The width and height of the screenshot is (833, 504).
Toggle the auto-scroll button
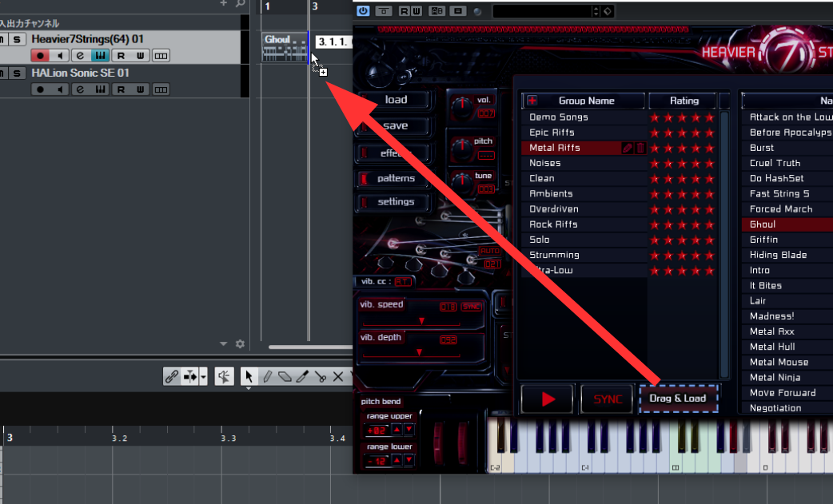coord(189,377)
